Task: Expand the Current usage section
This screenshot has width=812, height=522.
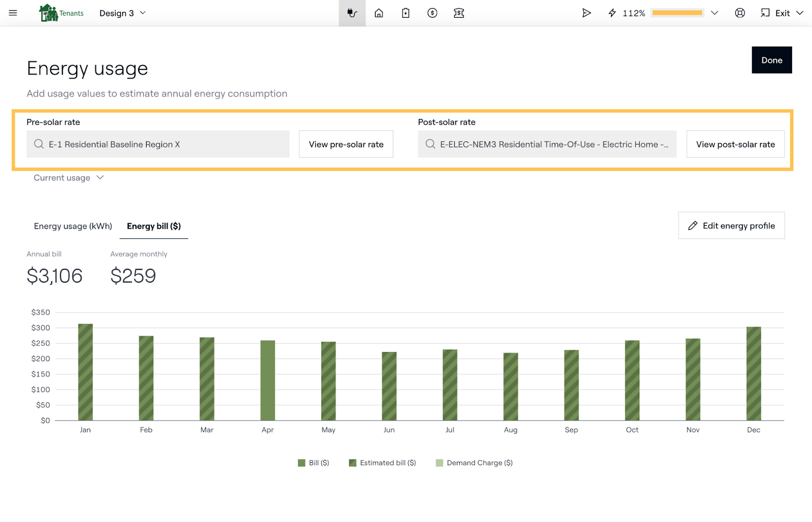Action: click(69, 178)
